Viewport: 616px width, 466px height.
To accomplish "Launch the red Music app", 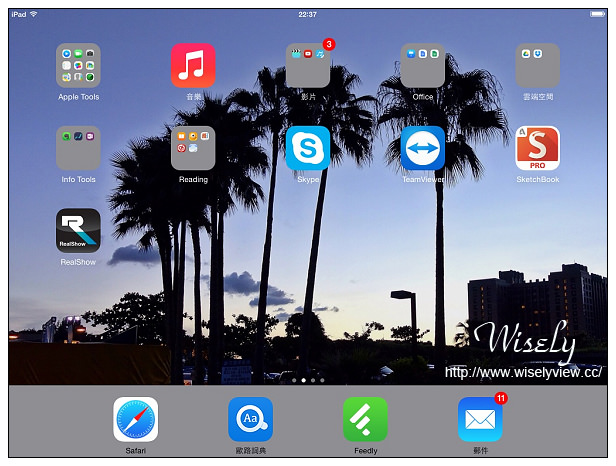I will [x=193, y=65].
